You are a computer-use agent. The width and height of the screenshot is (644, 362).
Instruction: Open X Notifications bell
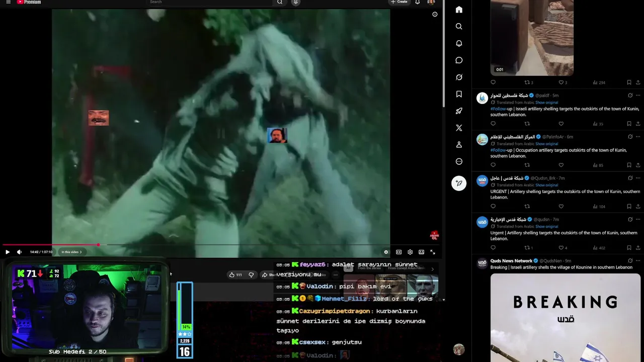click(459, 43)
